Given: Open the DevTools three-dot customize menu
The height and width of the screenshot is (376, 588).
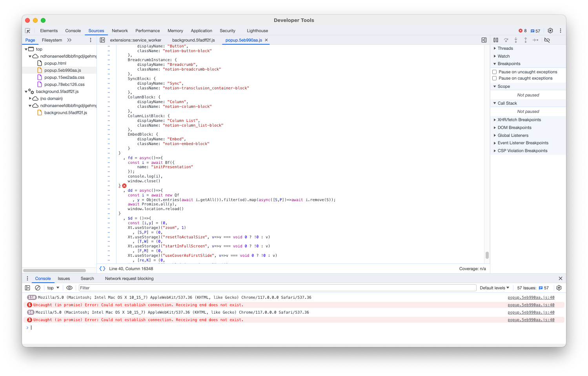Looking at the screenshot, I should (x=560, y=31).
